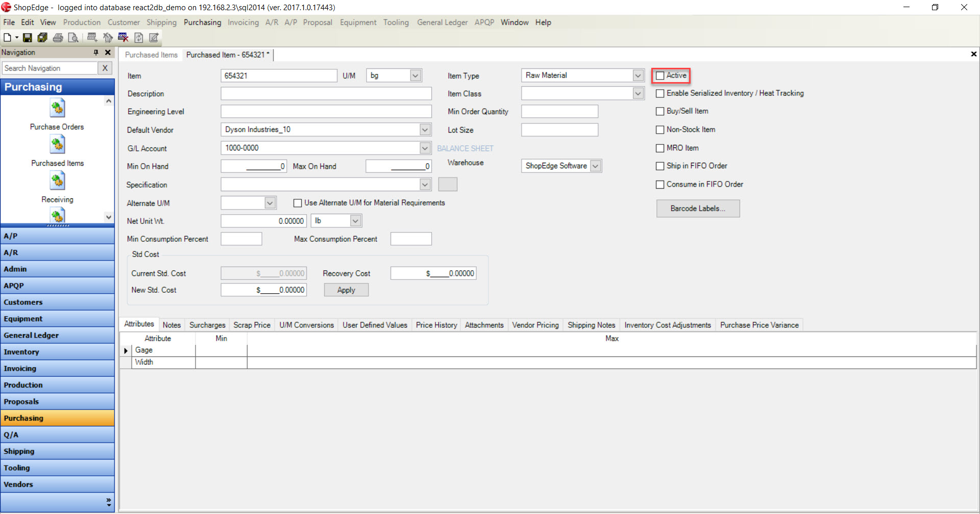This screenshot has width=980, height=514.
Task: Click the Print toolbar icon
Action: click(x=58, y=38)
